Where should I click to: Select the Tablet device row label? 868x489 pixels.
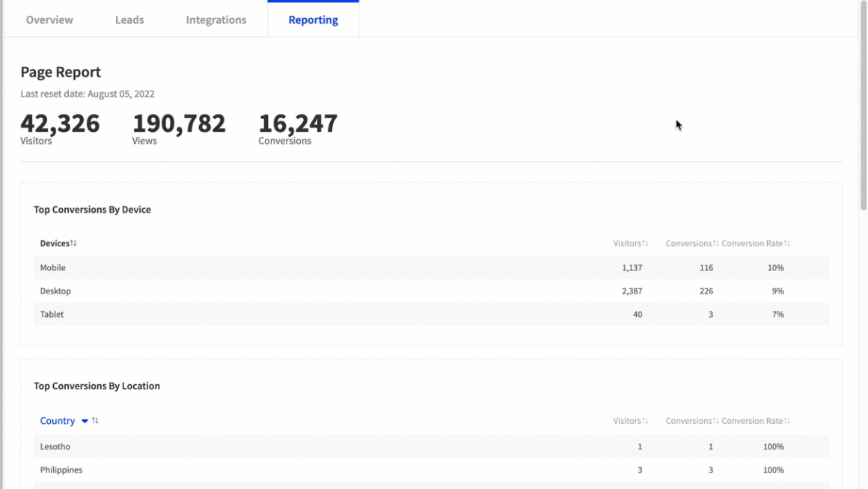(52, 314)
